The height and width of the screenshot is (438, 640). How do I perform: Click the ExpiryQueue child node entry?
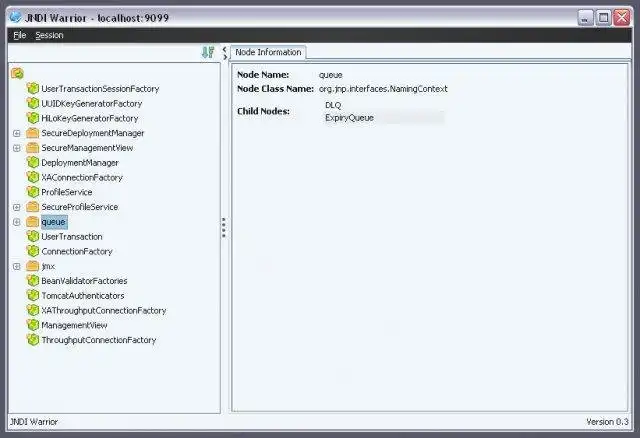[x=349, y=118]
